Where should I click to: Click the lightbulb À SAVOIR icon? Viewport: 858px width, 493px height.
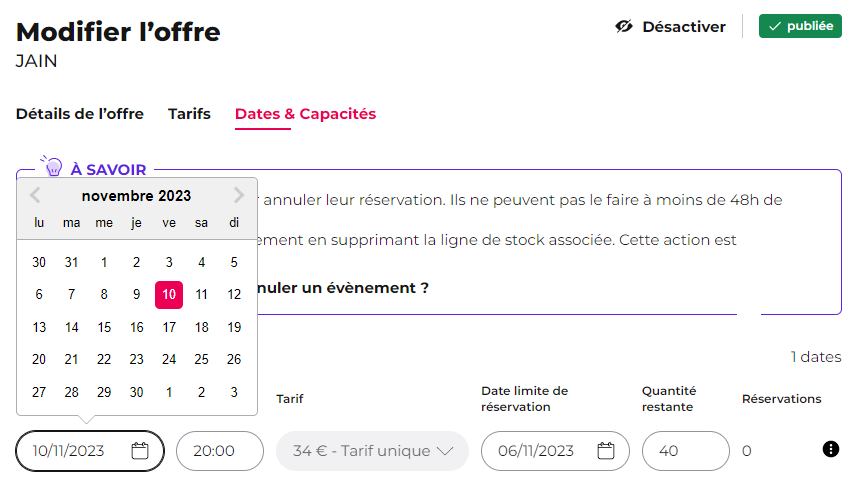point(52,166)
